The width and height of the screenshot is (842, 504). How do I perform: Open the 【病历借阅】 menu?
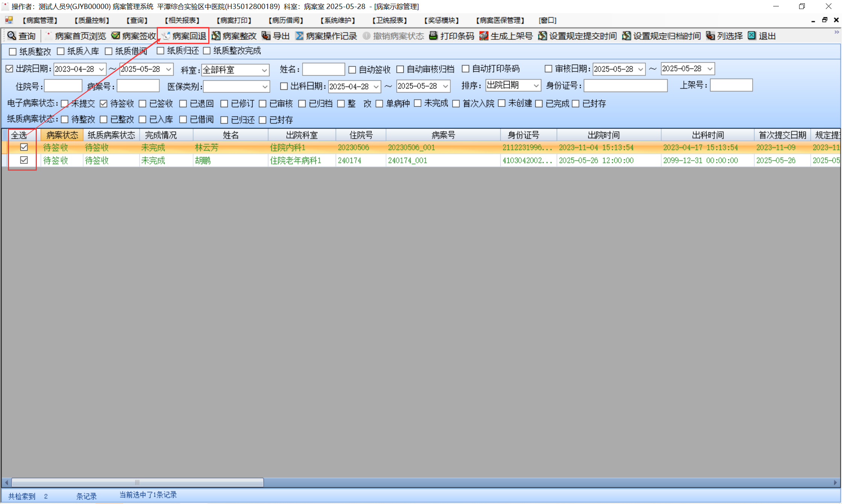pos(286,20)
